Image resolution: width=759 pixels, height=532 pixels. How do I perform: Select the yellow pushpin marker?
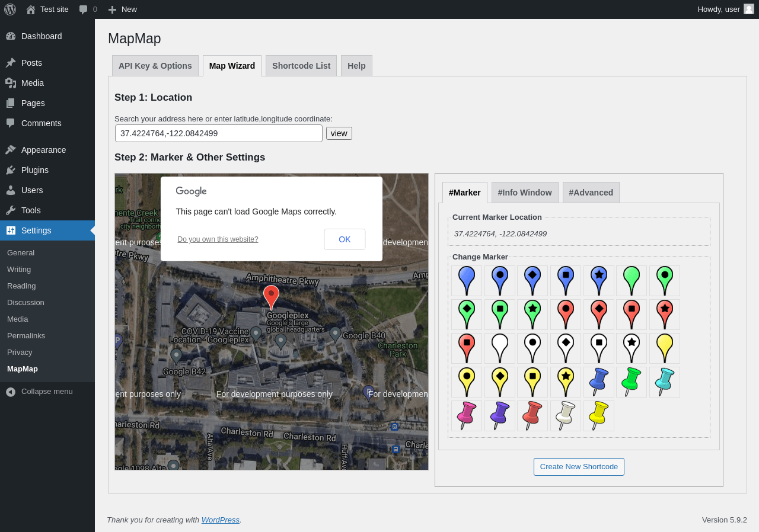pyautogui.click(x=599, y=416)
